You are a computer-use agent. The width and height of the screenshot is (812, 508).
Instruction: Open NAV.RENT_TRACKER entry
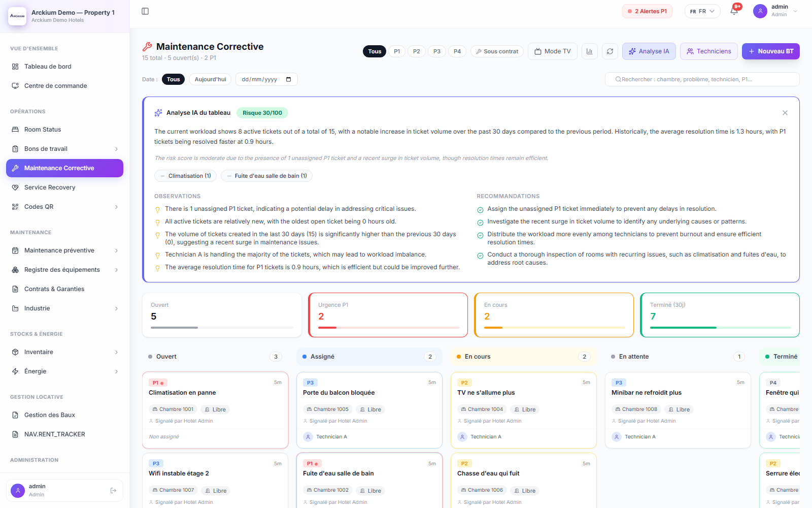pos(64,434)
